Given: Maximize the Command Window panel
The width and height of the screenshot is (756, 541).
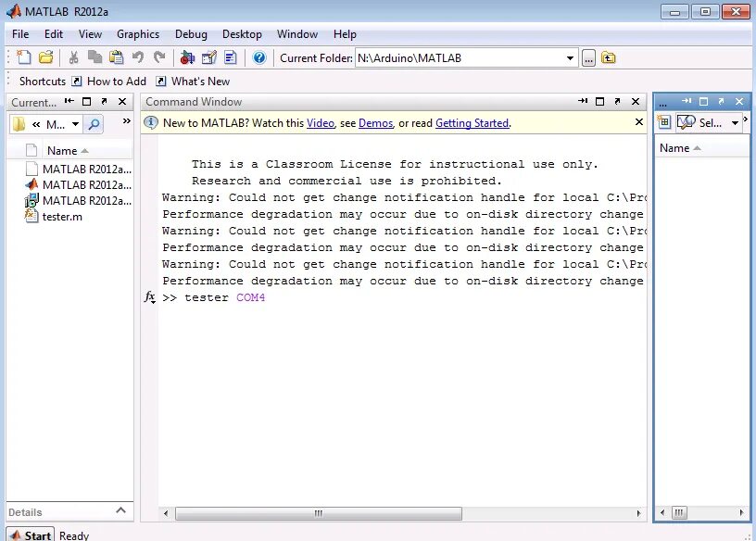Looking at the screenshot, I should click(599, 101).
